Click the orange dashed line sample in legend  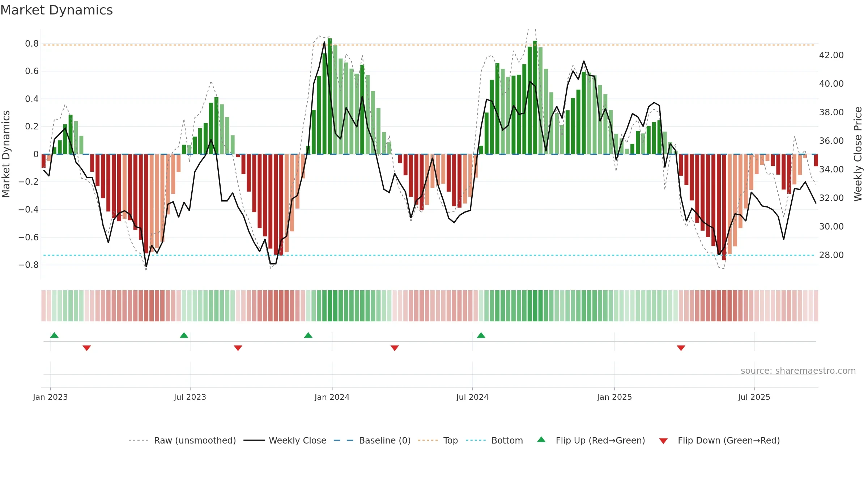pyautogui.click(x=428, y=440)
